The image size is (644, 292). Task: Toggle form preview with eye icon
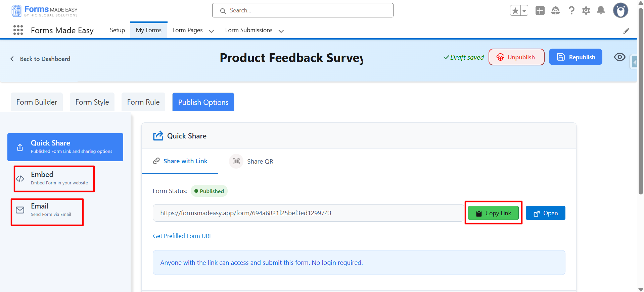click(x=619, y=57)
